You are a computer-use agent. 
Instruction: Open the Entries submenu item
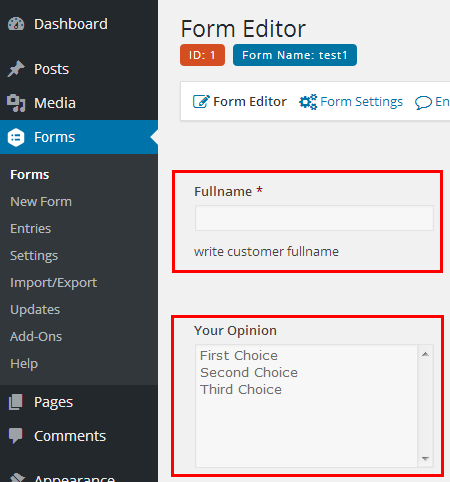pos(31,229)
